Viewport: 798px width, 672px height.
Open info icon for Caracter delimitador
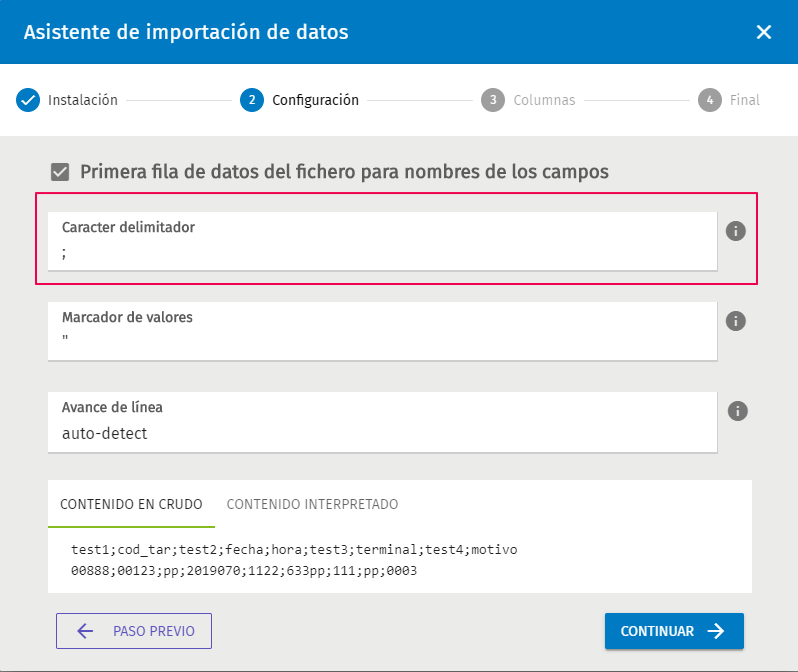(x=735, y=231)
